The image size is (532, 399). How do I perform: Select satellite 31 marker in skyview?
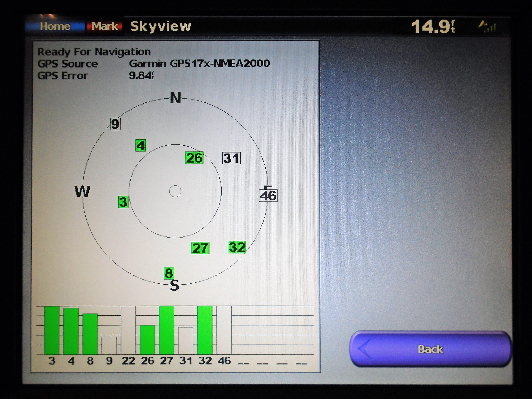point(231,158)
